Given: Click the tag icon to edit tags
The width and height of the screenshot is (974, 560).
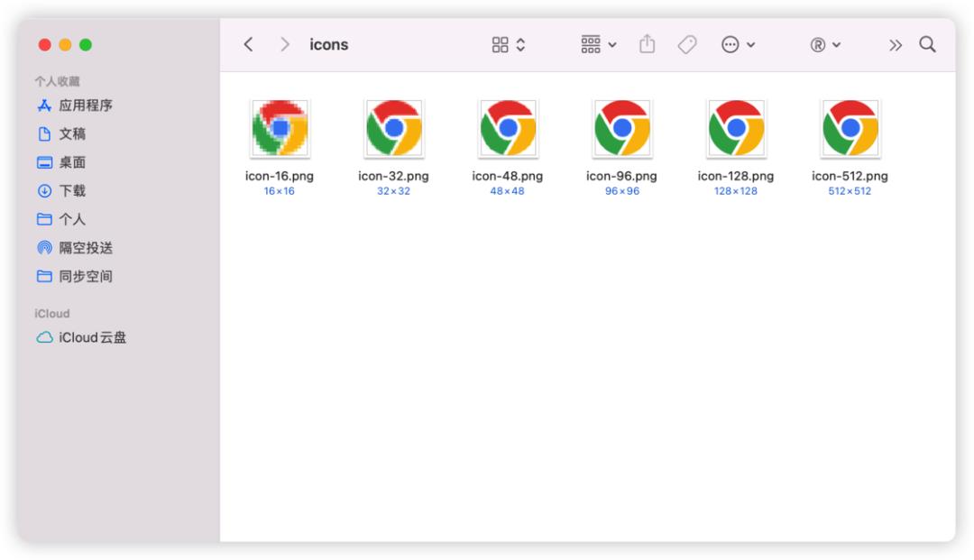Looking at the screenshot, I should pos(687,45).
